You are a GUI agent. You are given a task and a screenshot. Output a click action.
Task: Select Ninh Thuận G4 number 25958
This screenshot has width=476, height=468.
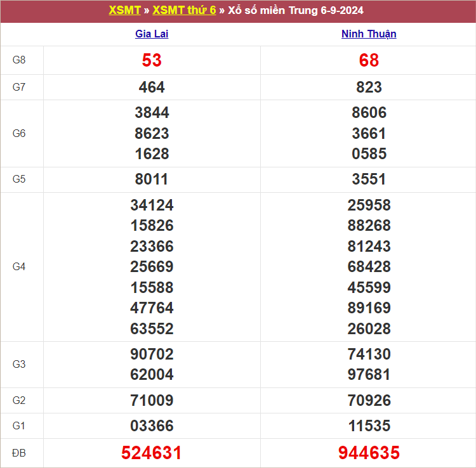pos(369,205)
